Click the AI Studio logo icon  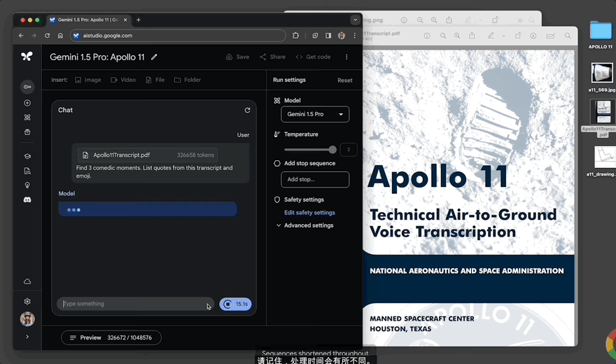tap(27, 57)
